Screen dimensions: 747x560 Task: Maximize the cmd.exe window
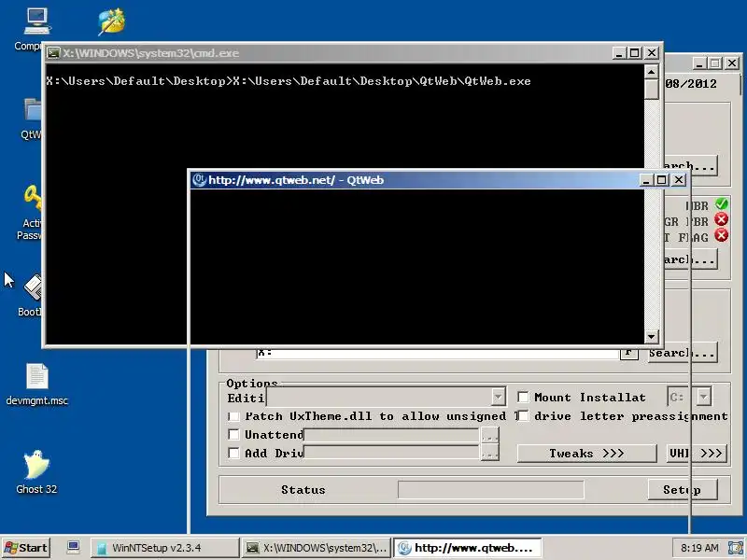pos(634,53)
